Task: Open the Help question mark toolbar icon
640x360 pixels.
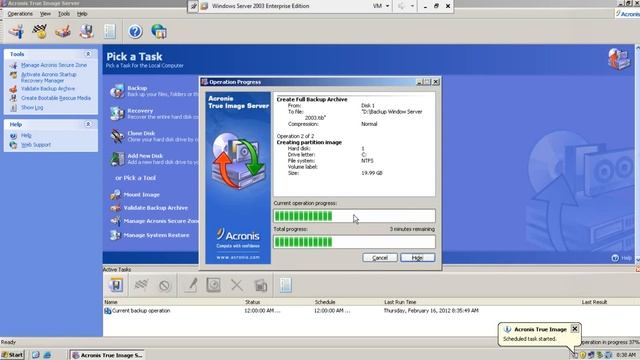Action: tap(135, 31)
